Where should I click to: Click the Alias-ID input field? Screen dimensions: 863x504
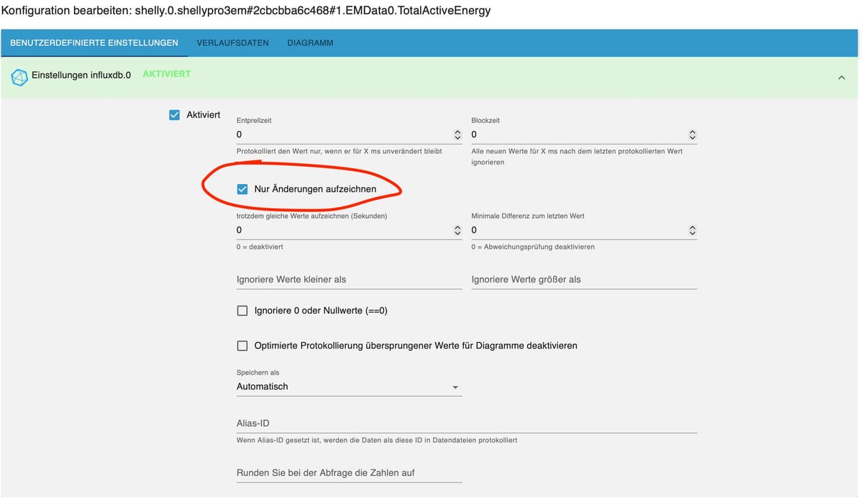click(x=467, y=423)
